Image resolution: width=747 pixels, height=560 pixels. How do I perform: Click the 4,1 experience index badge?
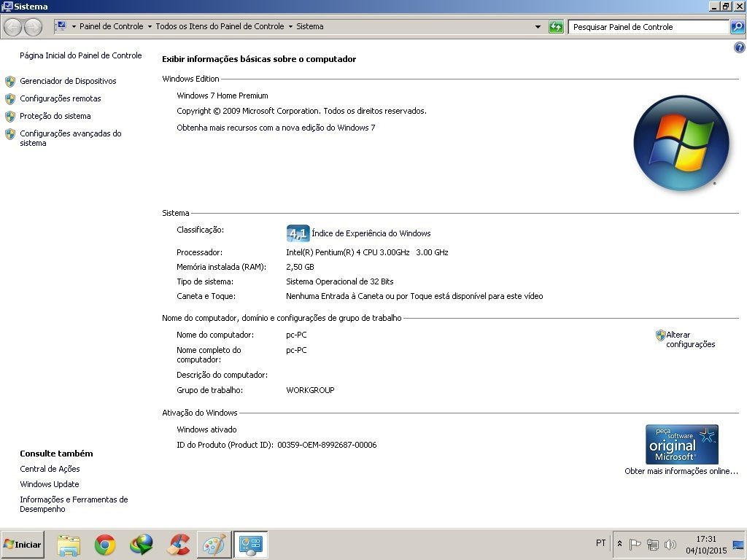click(x=298, y=233)
